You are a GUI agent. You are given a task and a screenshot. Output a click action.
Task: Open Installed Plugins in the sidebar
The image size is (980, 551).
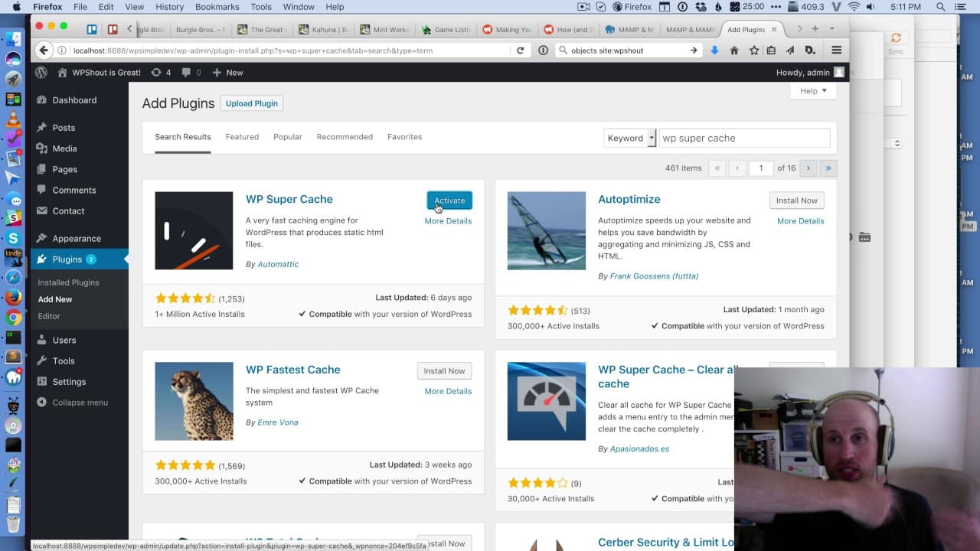tap(68, 282)
